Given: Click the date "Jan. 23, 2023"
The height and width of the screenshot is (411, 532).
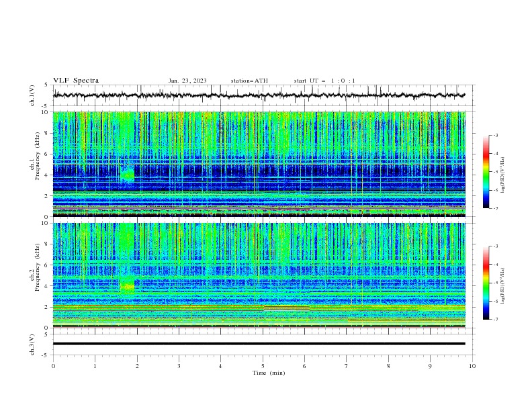Looking at the screenshot, I should [187, 81].
